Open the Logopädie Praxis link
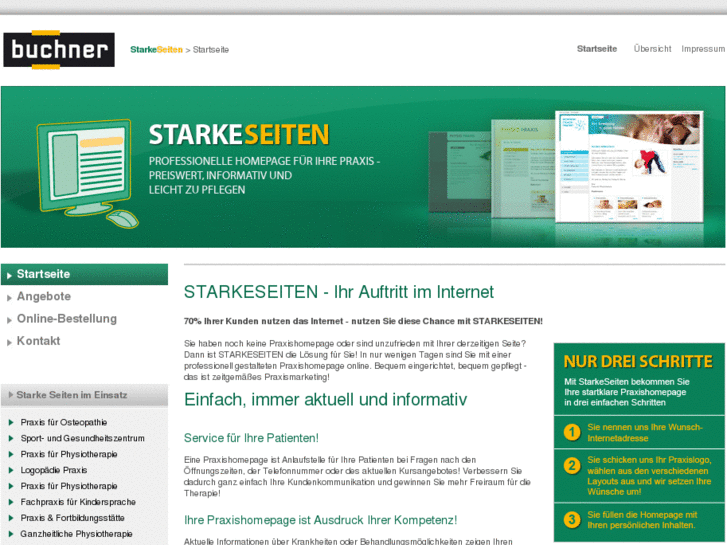This screenshot has width=727, height=545. coord(54,470)
